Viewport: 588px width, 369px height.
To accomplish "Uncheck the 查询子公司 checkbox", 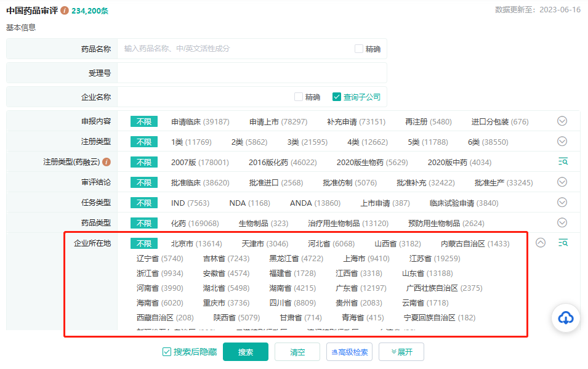I will [337, 97].
